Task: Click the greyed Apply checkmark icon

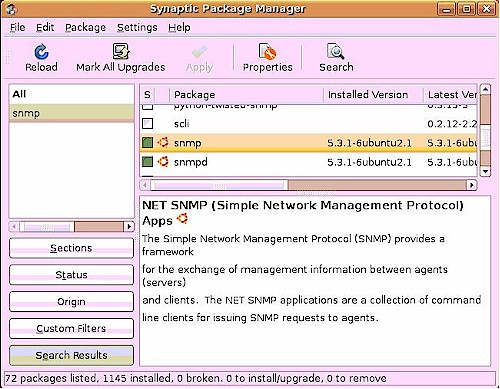Action: [x=200, y=52]
